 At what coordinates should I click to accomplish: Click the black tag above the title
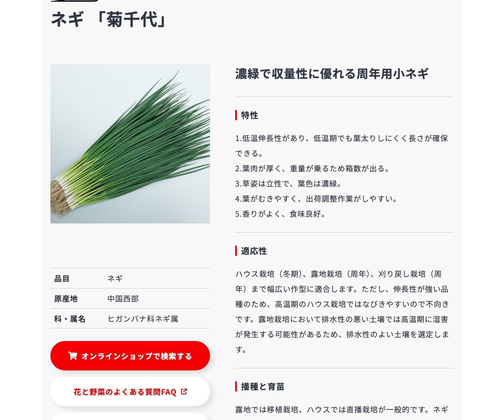[75, 1]
